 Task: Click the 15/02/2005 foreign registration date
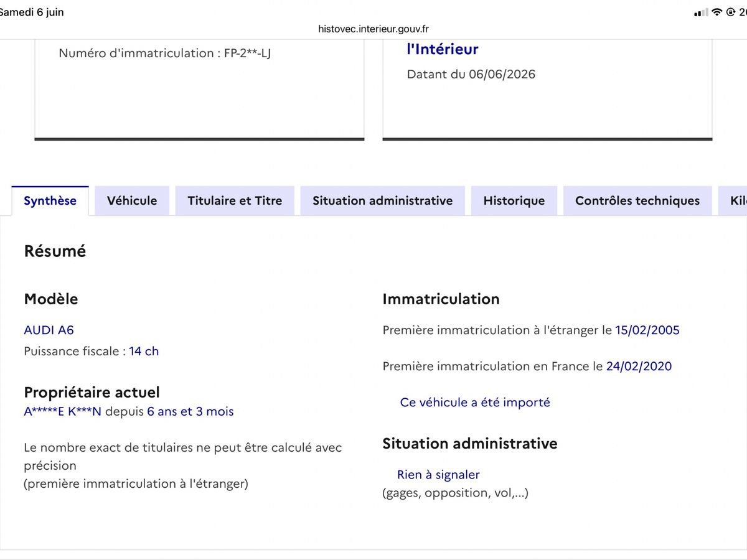pos(647,330)
